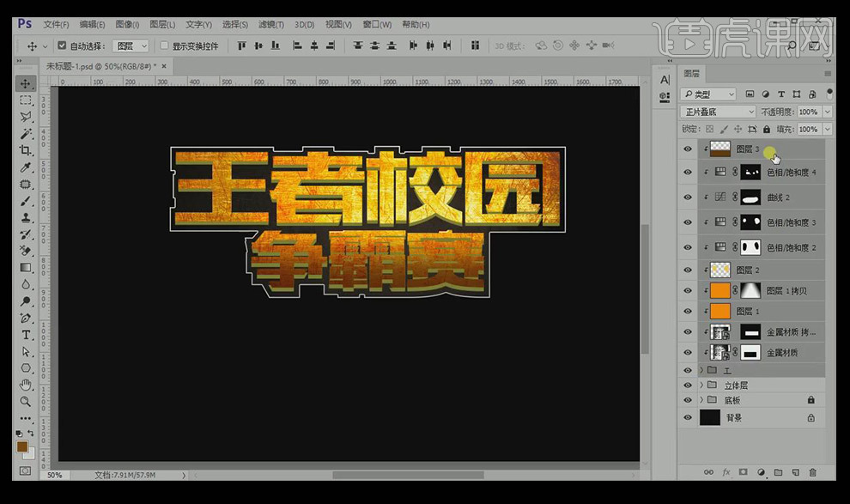Click the 图层 1 orange layer thumbnail
The height and width of the screenshot is (504, 850).
(719, 311)
